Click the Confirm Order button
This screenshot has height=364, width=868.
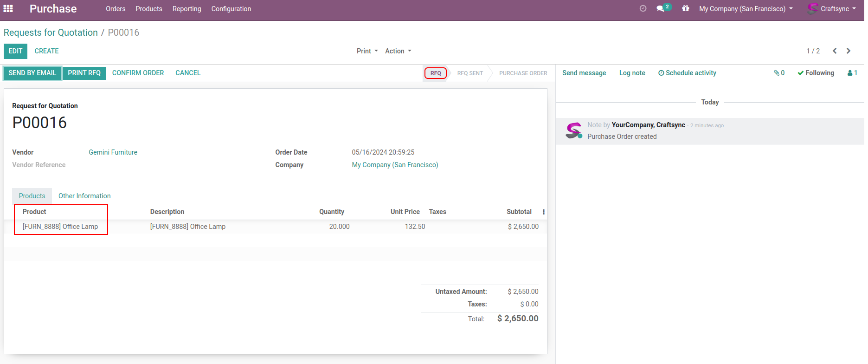[138, 73]
